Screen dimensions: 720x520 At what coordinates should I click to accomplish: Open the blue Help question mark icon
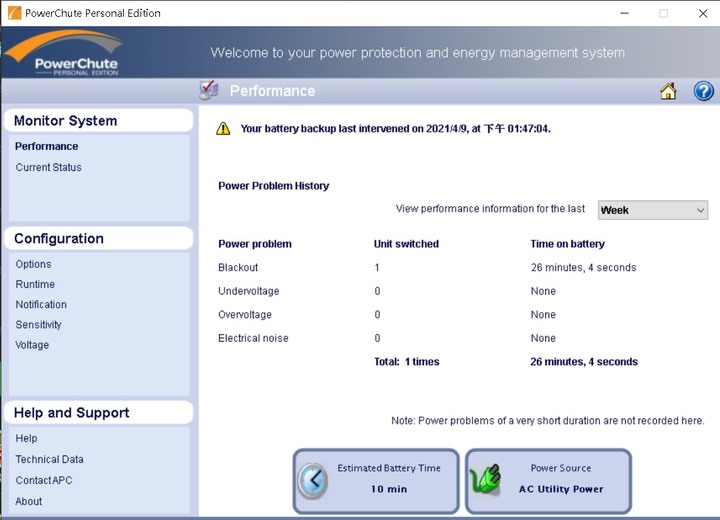(x=703, y=91)
